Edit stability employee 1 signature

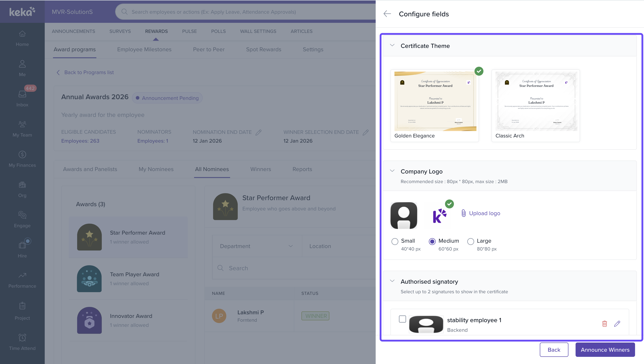(617, 323)
